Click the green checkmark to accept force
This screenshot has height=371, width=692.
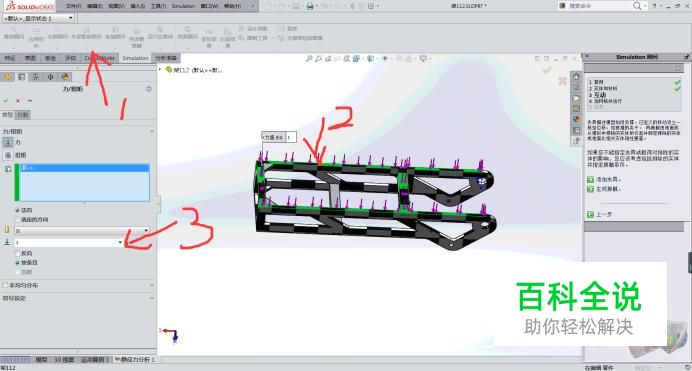(6, 101)
